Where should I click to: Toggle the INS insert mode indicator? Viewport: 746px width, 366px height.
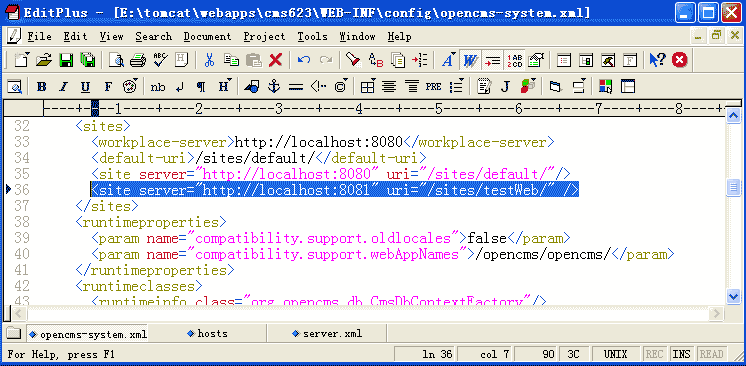point(682,355)
